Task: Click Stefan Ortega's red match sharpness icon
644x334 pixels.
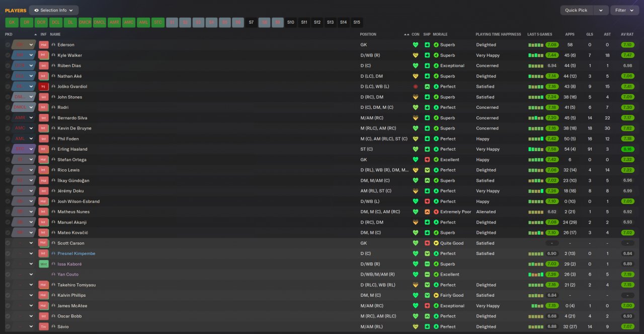Action: pyautogui.click(x=427, y=160)
